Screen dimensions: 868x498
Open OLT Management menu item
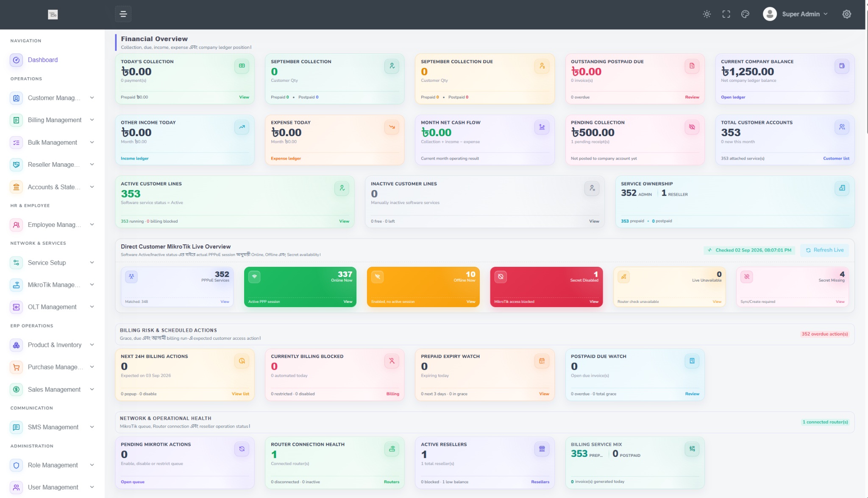pyautogui.click(x=52, y=307)
